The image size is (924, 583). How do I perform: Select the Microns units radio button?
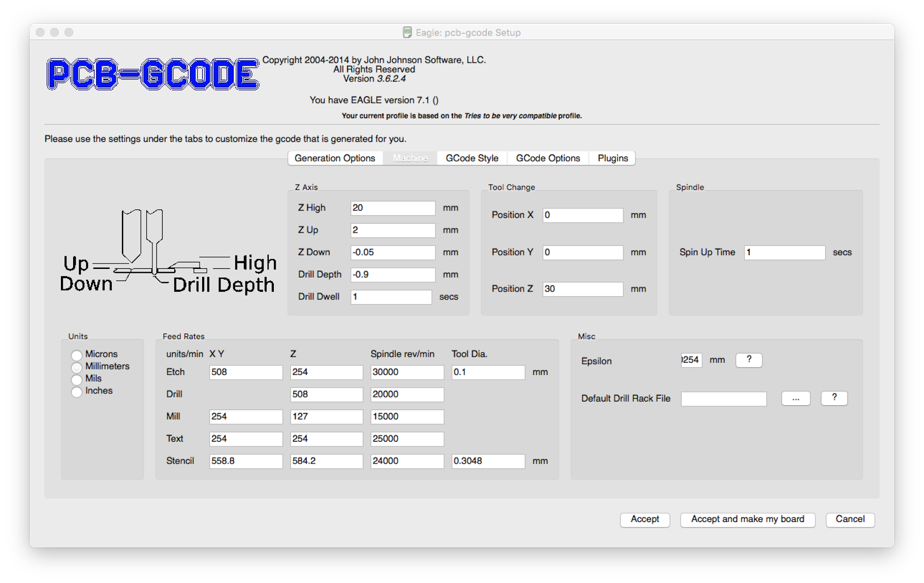pyautogui.click(x=77, y=355)
